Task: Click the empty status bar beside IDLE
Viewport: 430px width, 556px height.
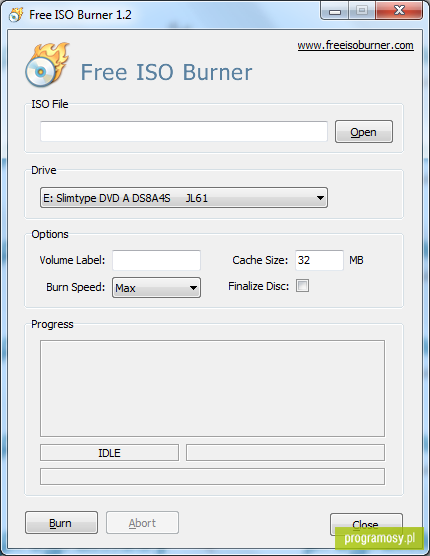Action: pos(285,453)
